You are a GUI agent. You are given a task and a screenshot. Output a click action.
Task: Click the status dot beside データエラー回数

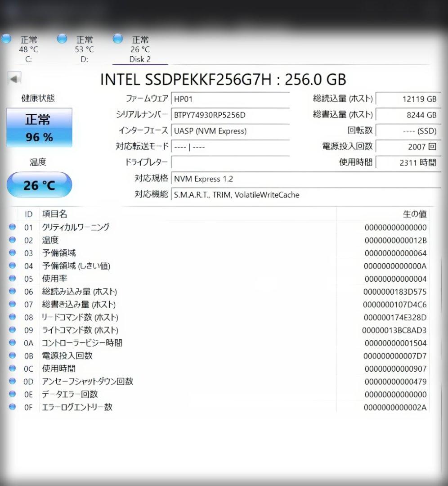point(12,394)
